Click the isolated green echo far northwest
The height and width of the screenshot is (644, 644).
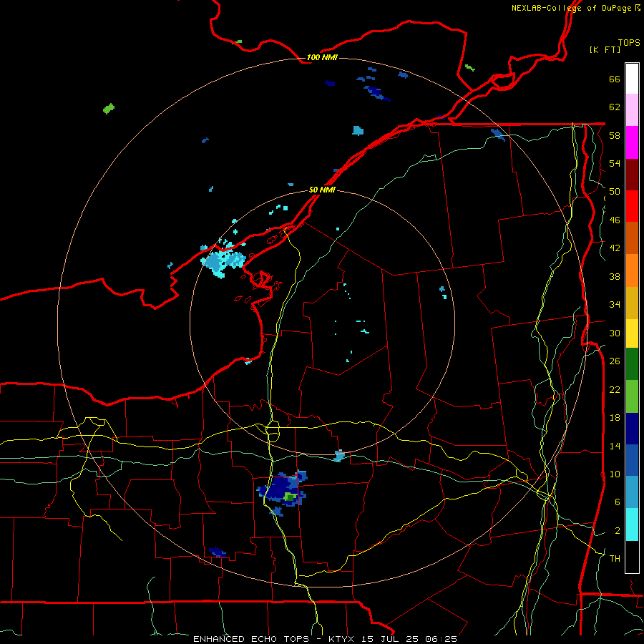click(x=109, y=109)
